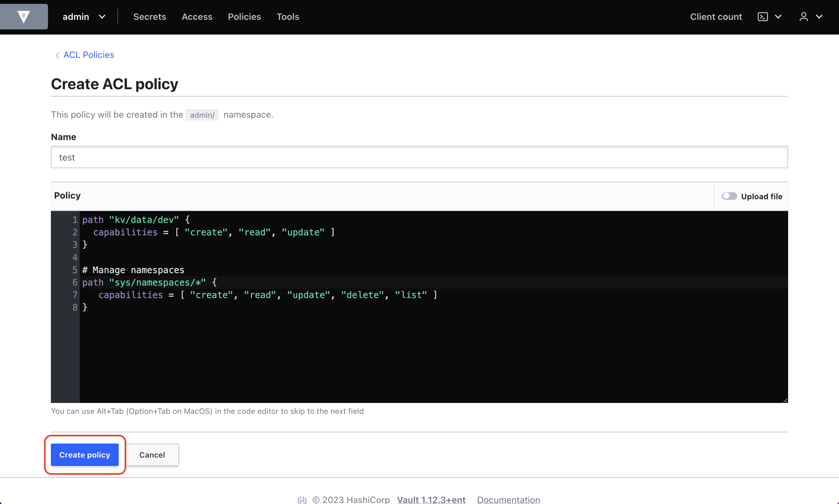Open the Secrets menu

(x=149, y=17)
